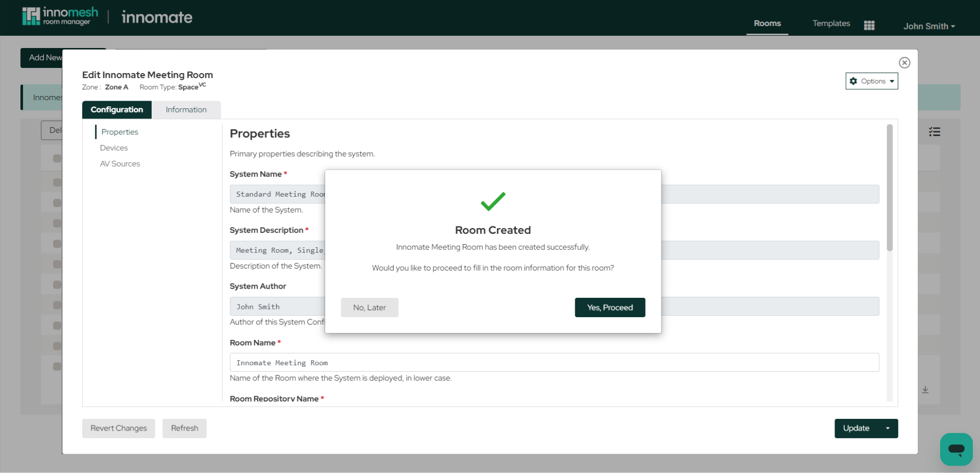Screen dimensions: 980x473
Task: Open the John Smith account menu
Action: click(929, 26)
